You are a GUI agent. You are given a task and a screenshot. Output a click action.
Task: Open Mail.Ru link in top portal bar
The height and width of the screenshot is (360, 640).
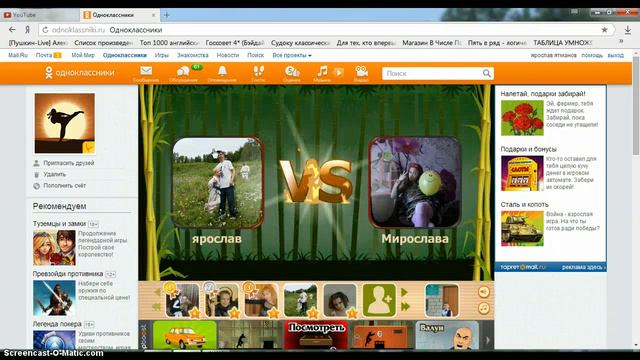pyautogui.click(x=18, y=55)
